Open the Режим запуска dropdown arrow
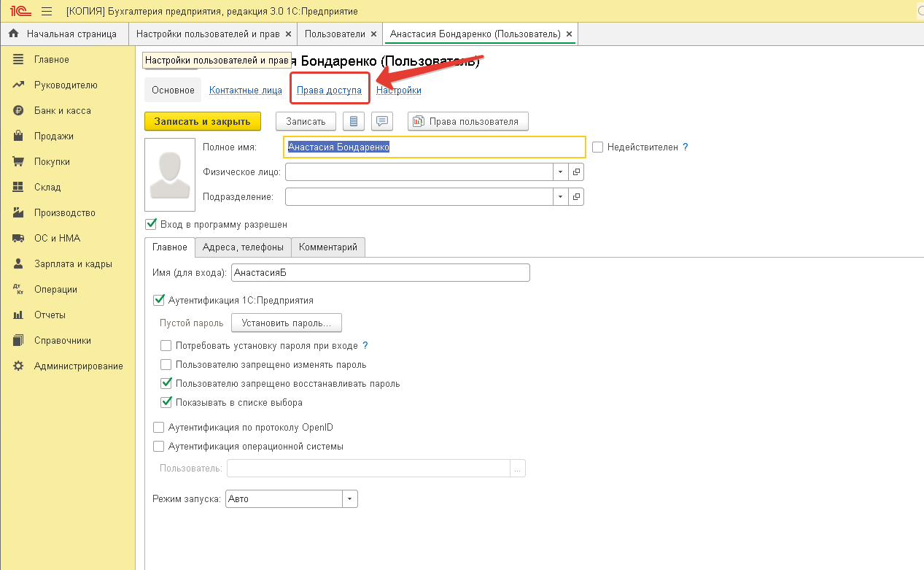The height and width of the screenshot is (570, 924). [x=350, y=499]
